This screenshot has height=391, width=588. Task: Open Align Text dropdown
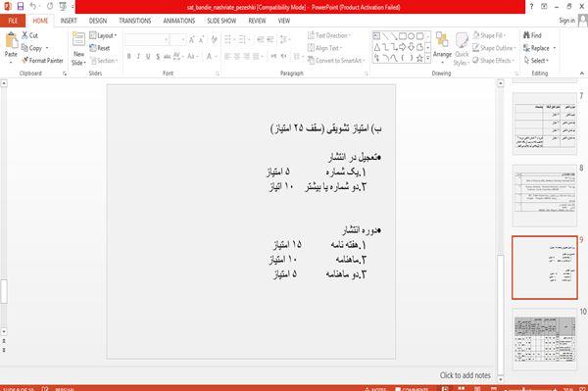[324, 48]
